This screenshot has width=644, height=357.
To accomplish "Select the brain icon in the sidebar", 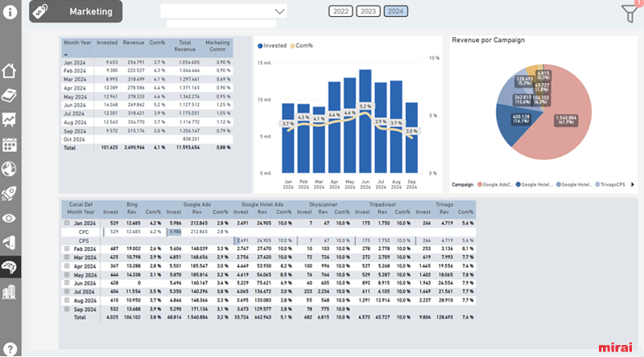I will [x=9, y=267].
